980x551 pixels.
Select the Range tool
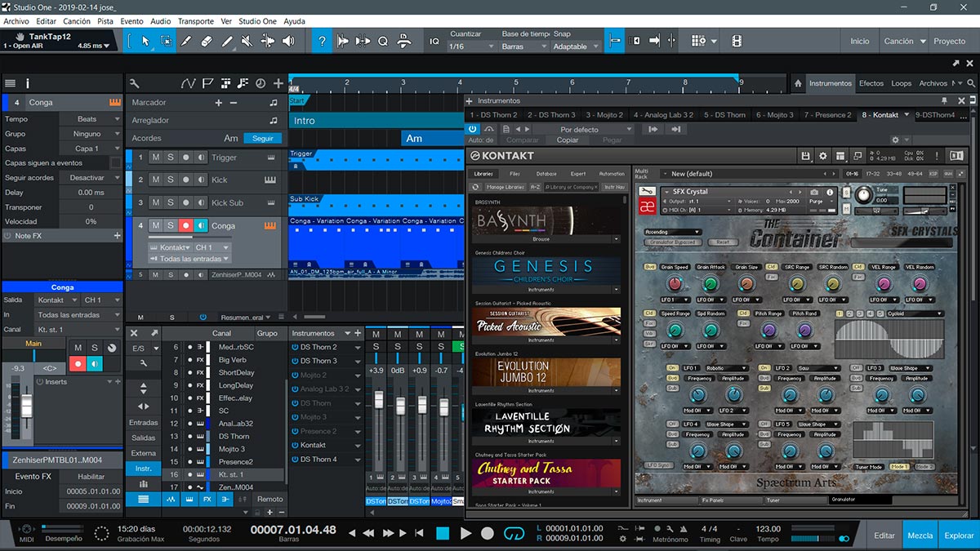(x=166, y=41)
